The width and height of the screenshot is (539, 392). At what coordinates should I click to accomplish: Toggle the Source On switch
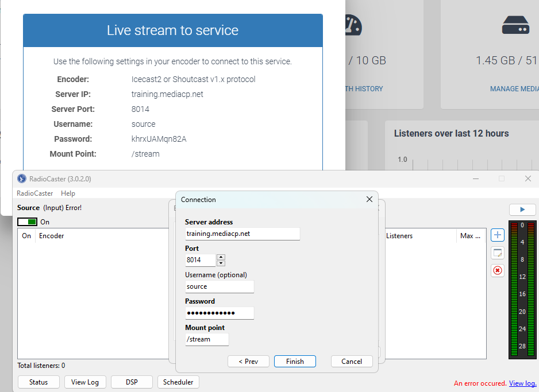point(27,222)
